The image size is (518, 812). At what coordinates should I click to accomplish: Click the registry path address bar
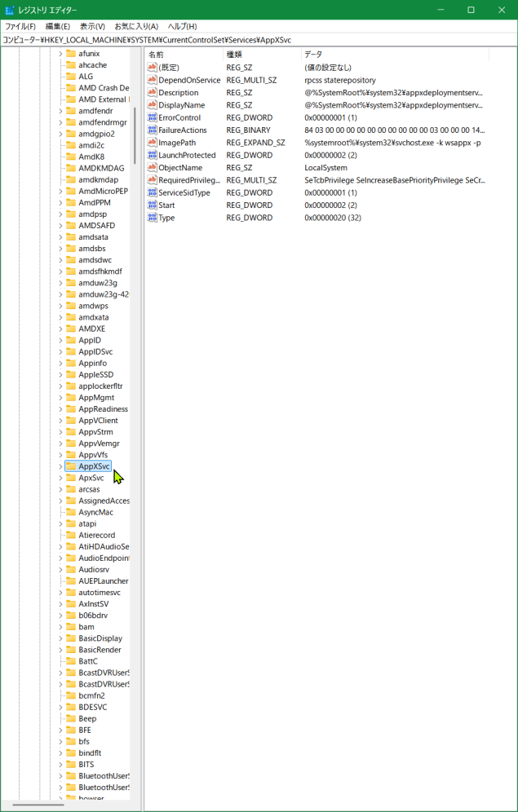(259, 38)
